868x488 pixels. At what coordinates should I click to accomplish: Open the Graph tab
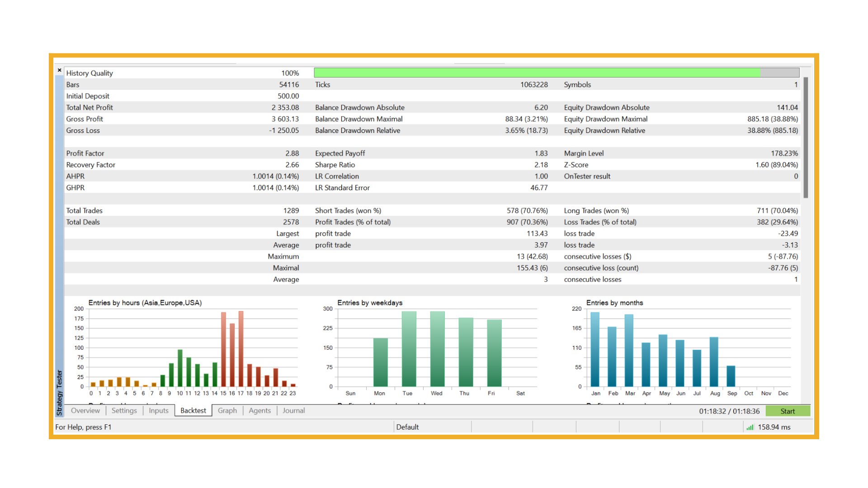tap(227, 411)
